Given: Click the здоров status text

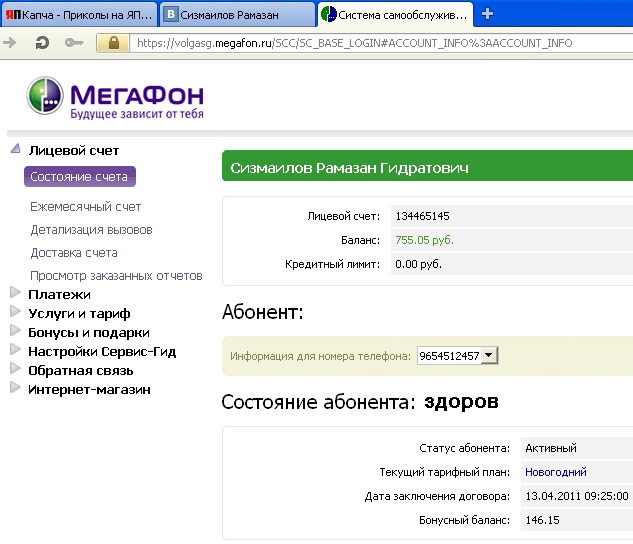Looking at the screenshot, I should point(461,402).
